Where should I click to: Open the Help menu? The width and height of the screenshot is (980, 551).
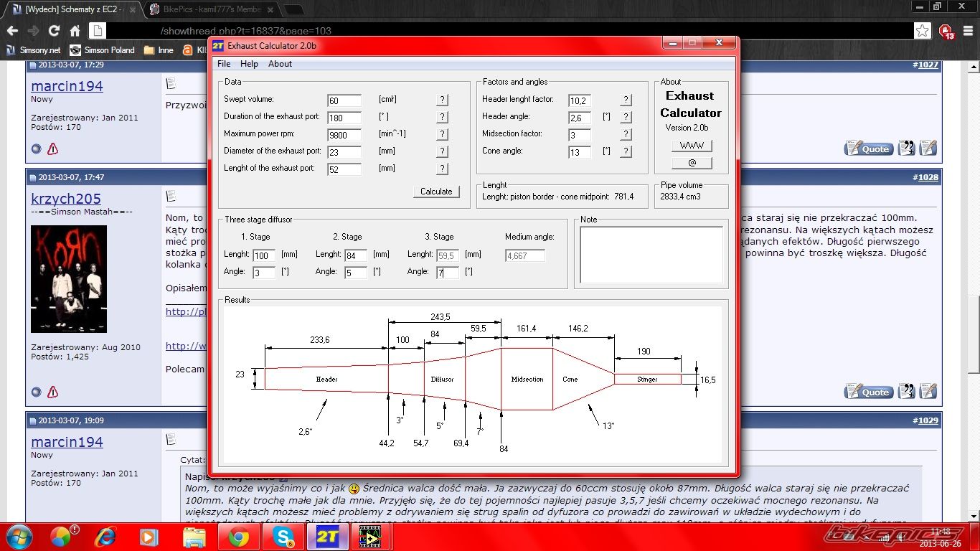[249, 64]
